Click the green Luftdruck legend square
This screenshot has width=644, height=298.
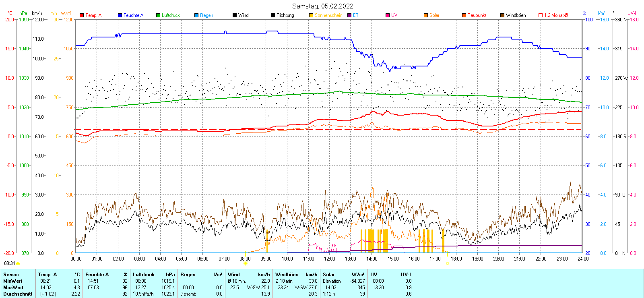click(158, 15)
